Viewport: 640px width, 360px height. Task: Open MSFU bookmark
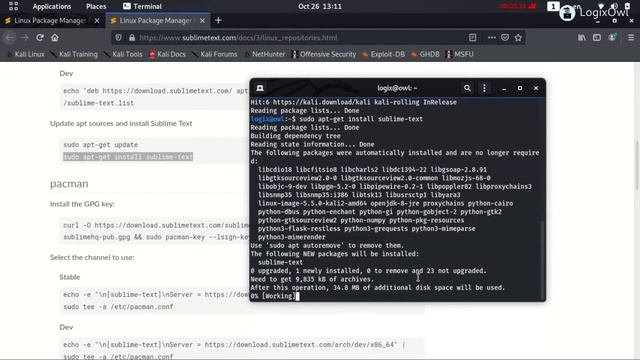[460, 54]
